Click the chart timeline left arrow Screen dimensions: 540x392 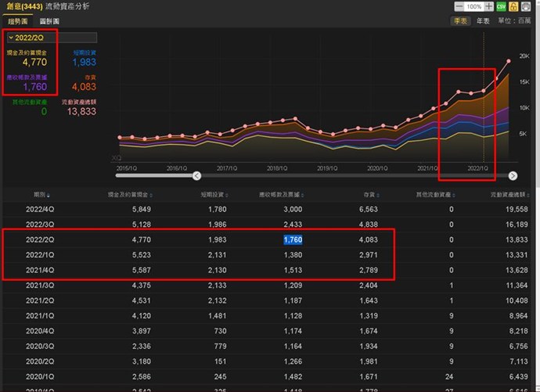(x=196, y=176)
